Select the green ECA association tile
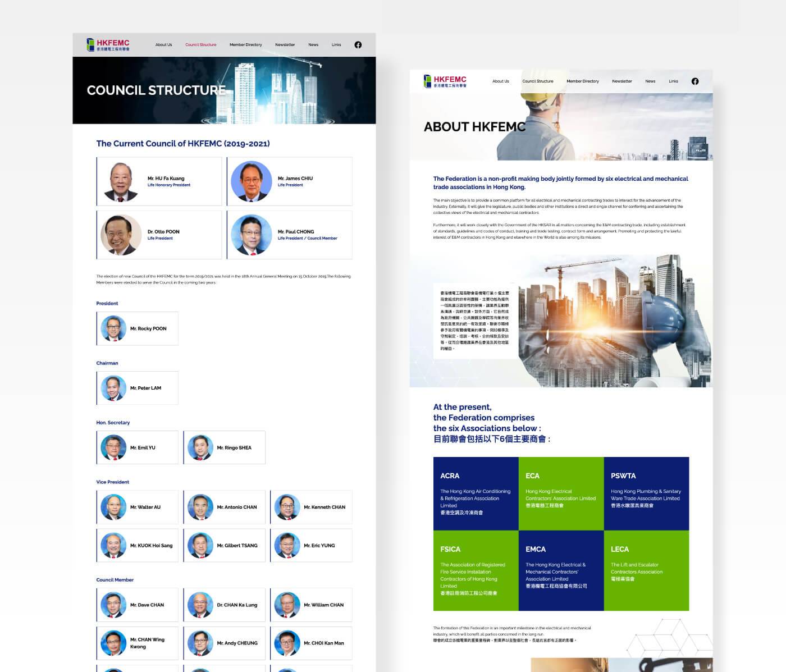This screenshot has height=672, width=786. (x=561, y=493)
